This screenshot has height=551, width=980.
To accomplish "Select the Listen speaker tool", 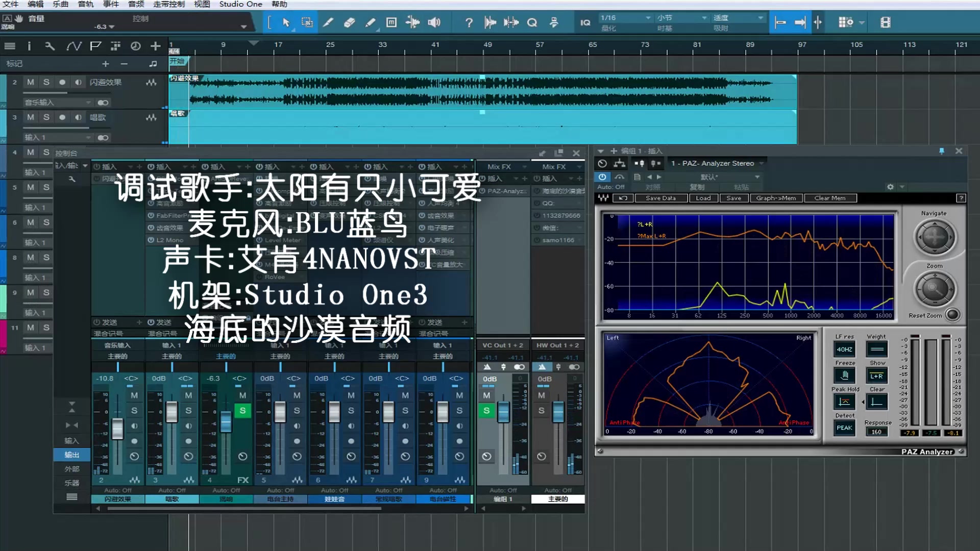I will [434, 22].
